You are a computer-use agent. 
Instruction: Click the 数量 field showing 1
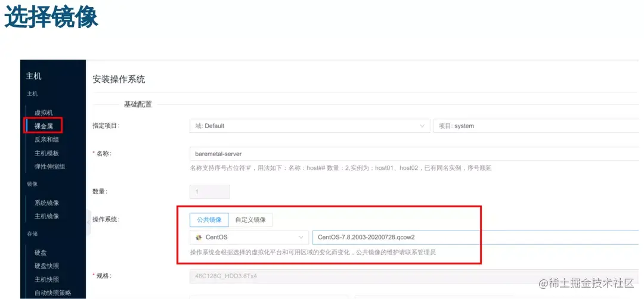coord(209,192)
